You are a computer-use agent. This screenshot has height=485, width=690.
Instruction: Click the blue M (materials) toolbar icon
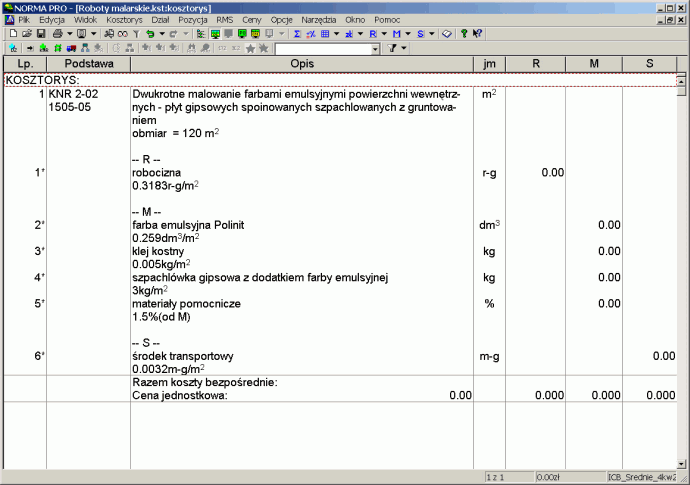pyautogui.click(x=396, y=33)
